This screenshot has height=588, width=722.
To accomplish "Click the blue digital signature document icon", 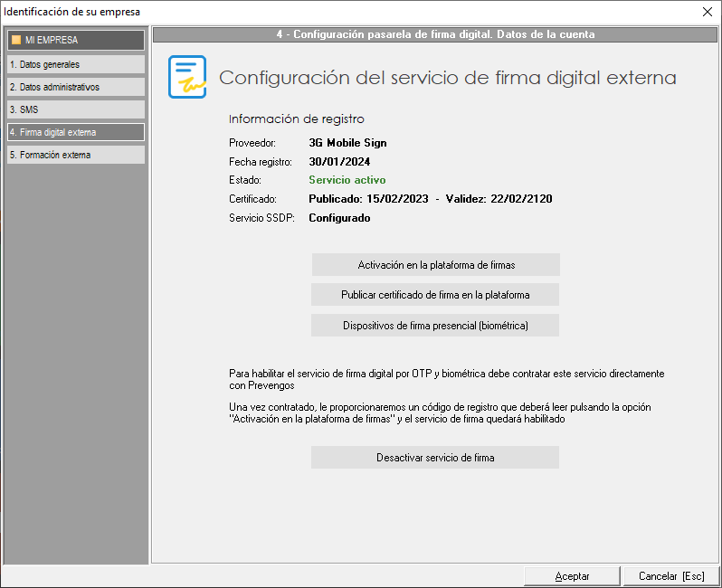I will click(x=187, y=77).
